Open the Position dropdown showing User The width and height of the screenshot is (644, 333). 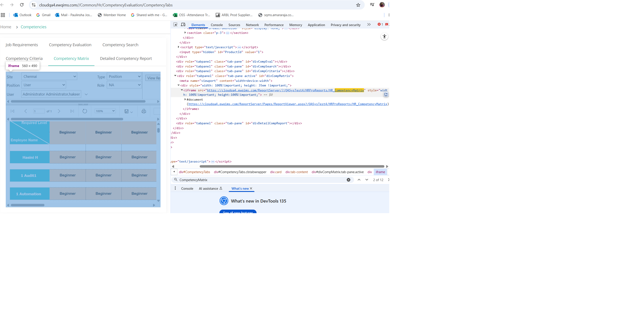click(x=44, y=85)
